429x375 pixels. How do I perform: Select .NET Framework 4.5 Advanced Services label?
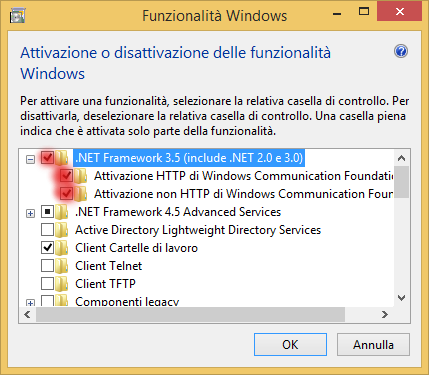178,212
